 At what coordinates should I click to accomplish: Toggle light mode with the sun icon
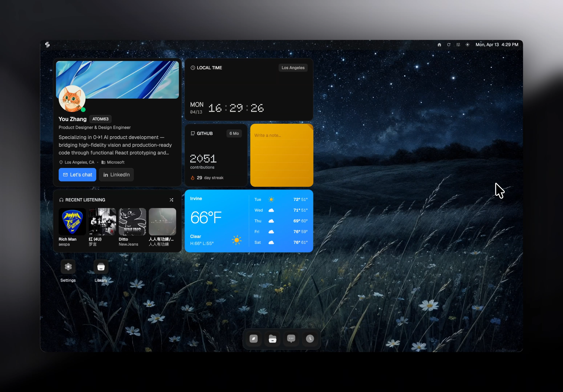point(467,45)
